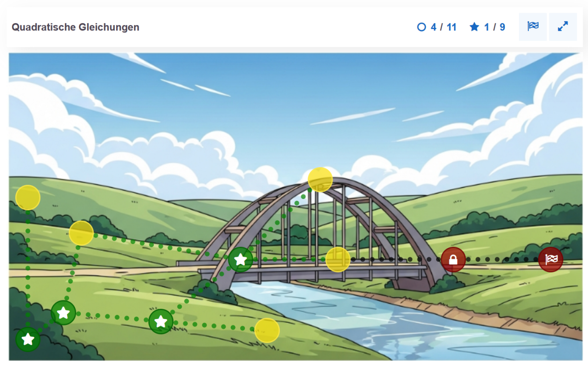Click the circle progress counter 4 / 11
Viewport: 588px width, 372px height.
pos(437,27)
